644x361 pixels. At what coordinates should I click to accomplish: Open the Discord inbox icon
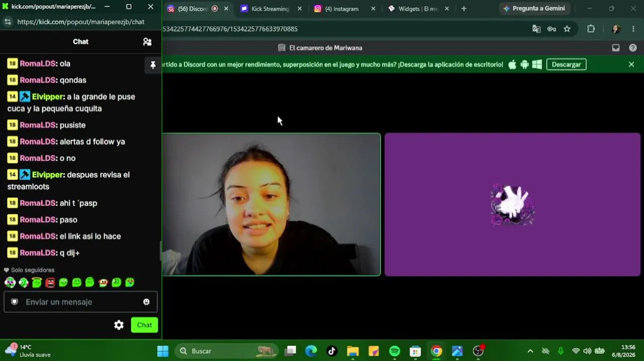point(616,48)
